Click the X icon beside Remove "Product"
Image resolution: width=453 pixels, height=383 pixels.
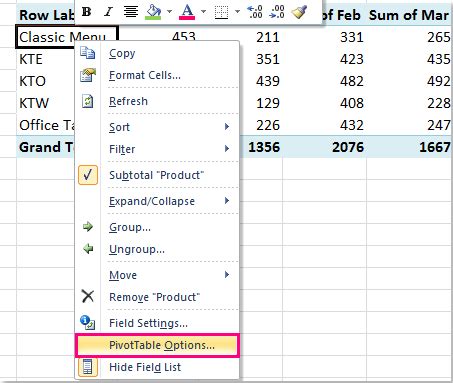coord(88,296)
